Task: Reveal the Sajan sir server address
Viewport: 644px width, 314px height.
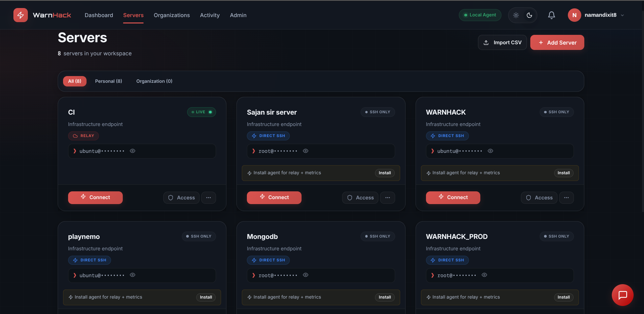Action: 306,151
